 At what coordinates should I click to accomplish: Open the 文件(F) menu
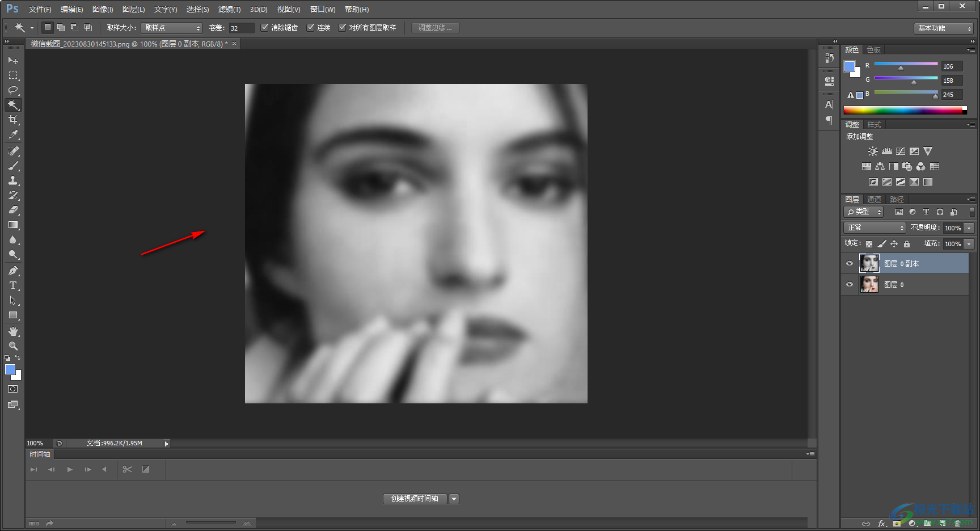coord(40,10)
